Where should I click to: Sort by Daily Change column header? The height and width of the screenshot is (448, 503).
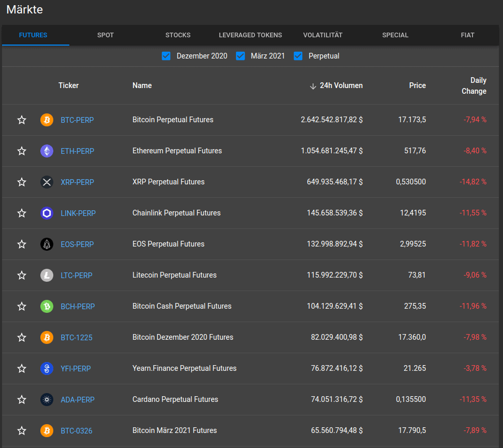(x=474, y=86)
